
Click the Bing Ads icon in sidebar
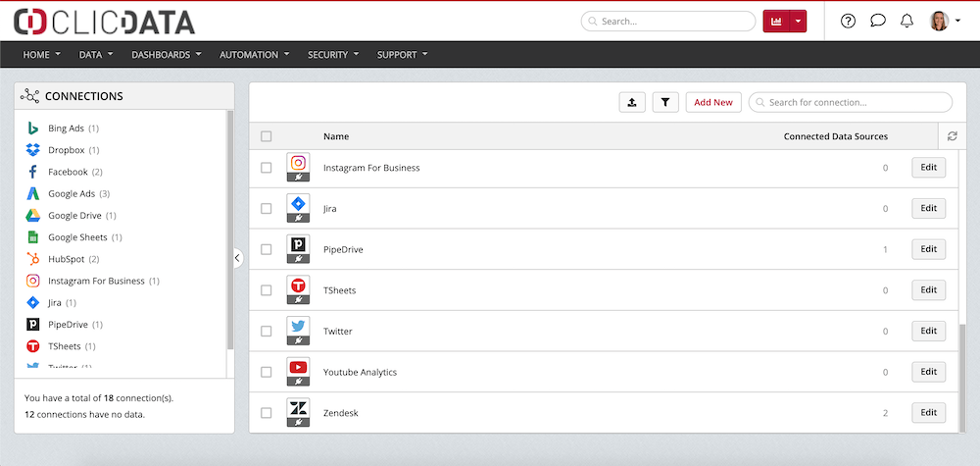(x=33, y=129)
